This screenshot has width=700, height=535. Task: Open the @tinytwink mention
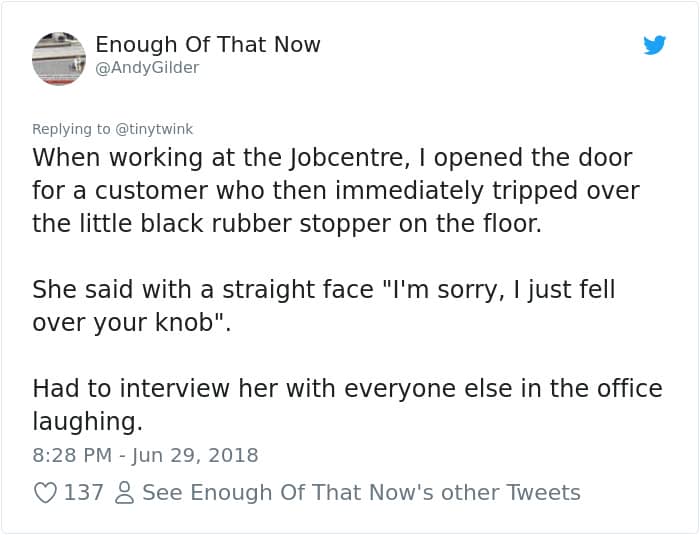(x=155, y=129)
